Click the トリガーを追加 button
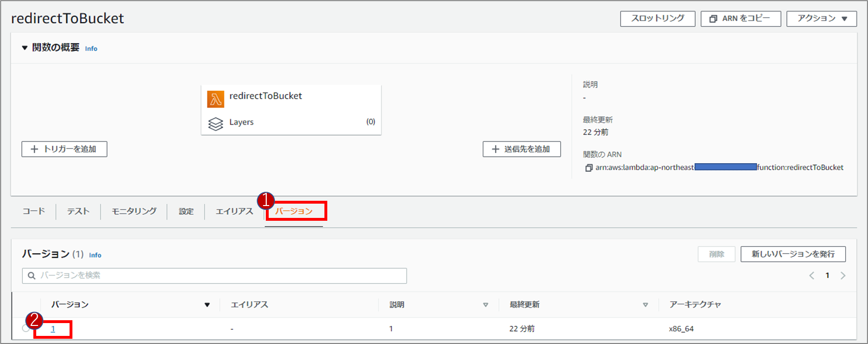This screenshot has height=344, width=868. (x=64, y=149)
